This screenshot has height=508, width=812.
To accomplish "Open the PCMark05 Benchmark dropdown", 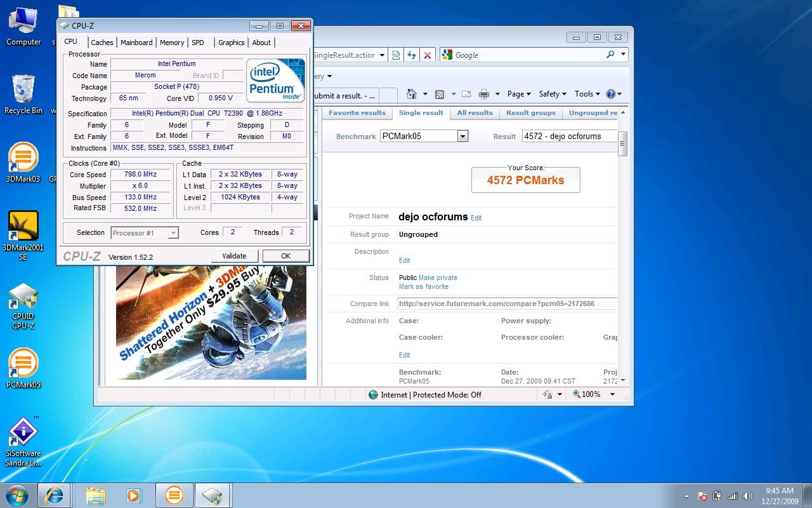I will (x=462, y=136).
